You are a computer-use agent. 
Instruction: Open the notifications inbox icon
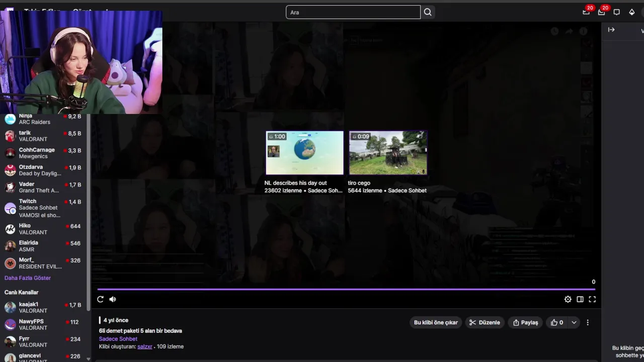pos(586,12)
